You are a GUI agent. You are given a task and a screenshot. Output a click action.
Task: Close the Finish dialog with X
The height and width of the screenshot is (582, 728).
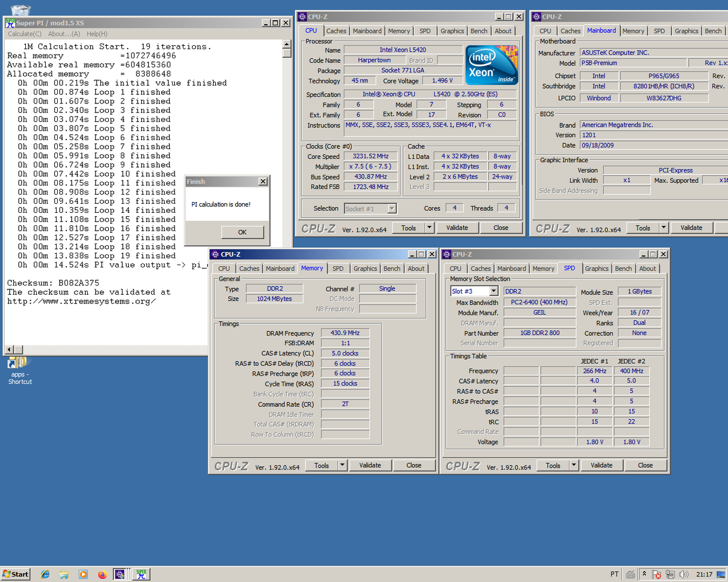coord(263,182)
